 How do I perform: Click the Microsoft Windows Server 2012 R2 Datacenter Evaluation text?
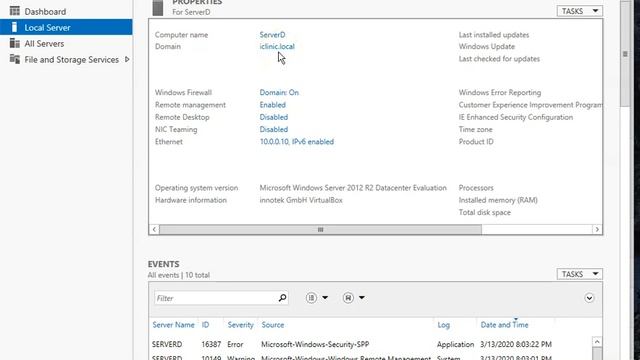353,188
